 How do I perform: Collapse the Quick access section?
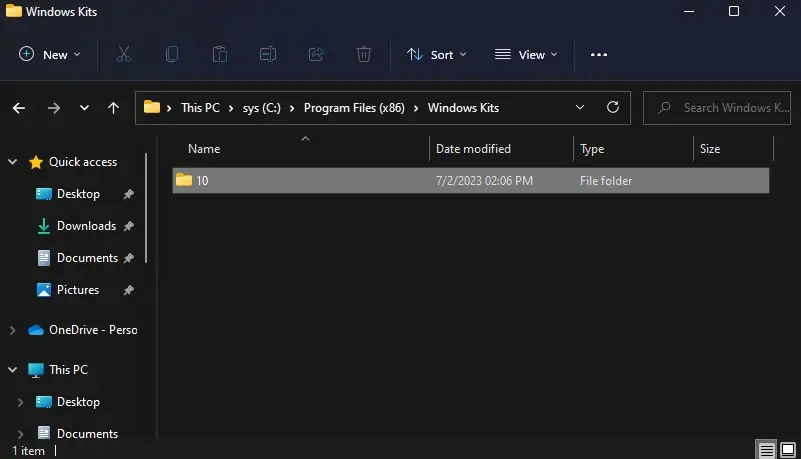[x=13, y=162]
